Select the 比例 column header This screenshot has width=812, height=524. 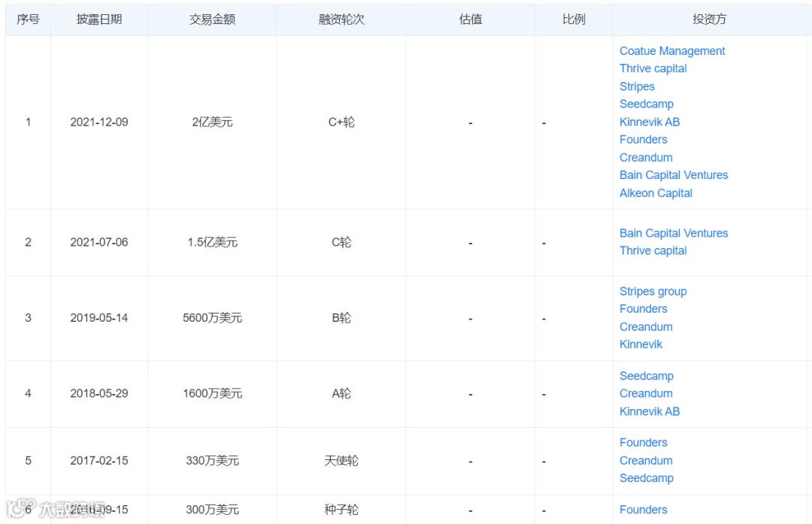click(574, 20)
